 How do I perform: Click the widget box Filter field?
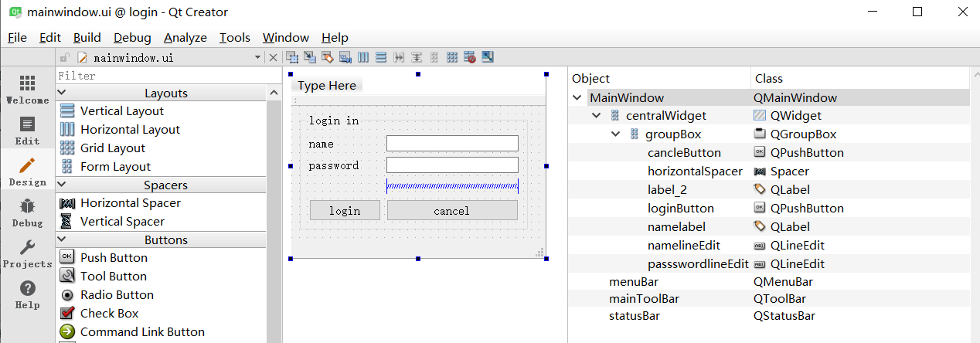168,76
